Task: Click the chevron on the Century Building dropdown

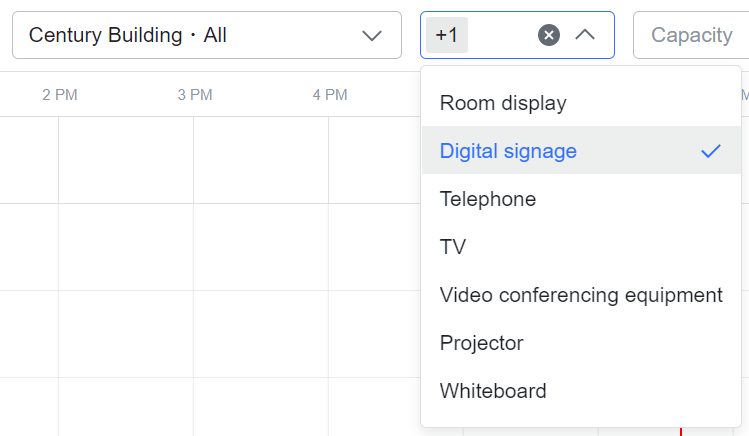Action: [x=372, y=35]
